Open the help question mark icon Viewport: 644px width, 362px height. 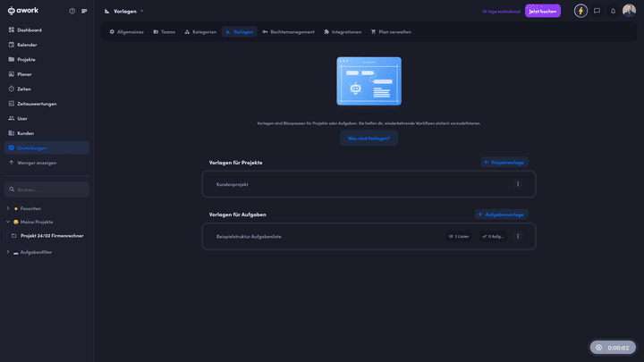tap(72, 11)
